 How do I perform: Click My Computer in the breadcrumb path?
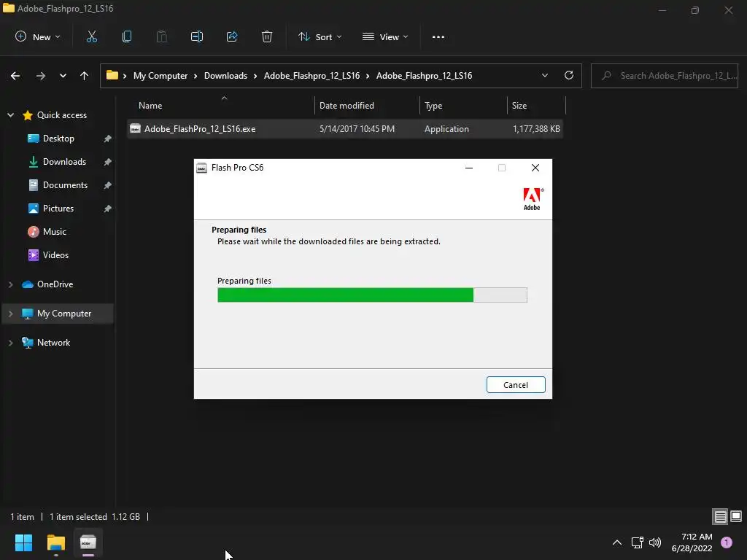coord(160,76)
